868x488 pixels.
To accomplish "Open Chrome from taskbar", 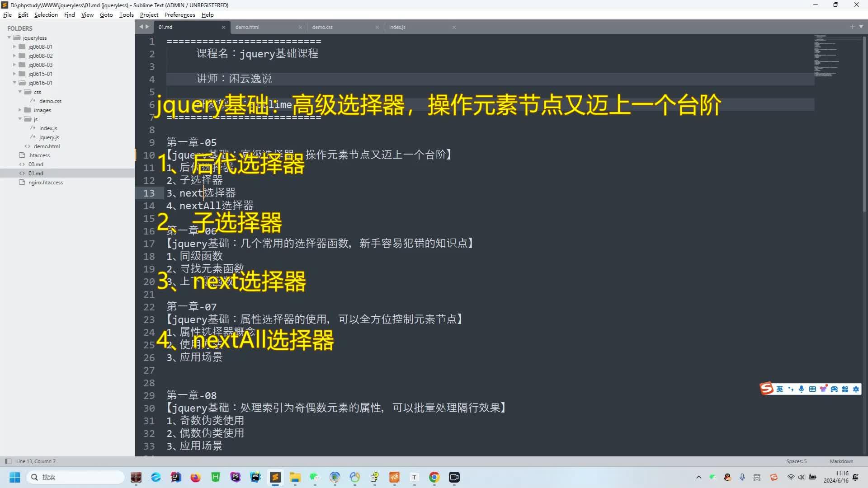I will click(x=434, y=477).
